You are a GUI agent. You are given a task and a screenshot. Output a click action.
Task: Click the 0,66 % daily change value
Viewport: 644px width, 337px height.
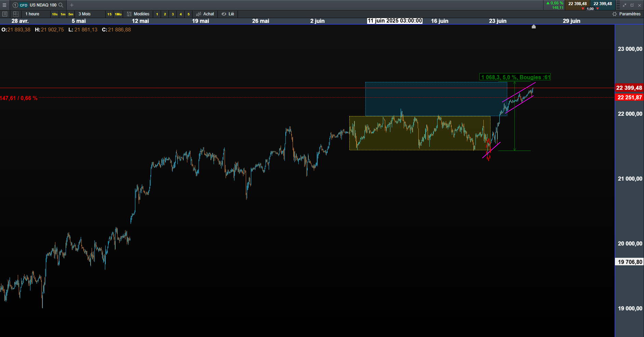click(556, 3)
